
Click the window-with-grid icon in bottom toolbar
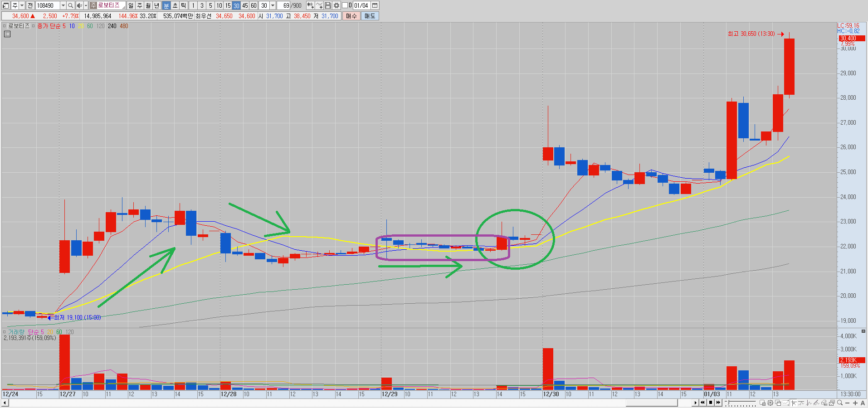763,403
